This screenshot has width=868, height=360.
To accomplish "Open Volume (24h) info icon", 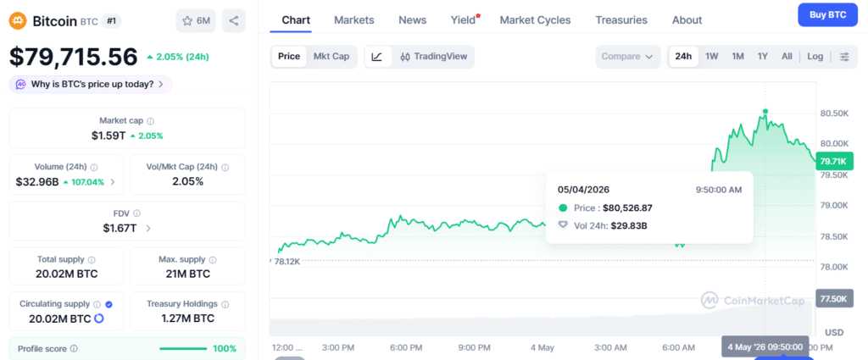I will [x=94, y=167].
